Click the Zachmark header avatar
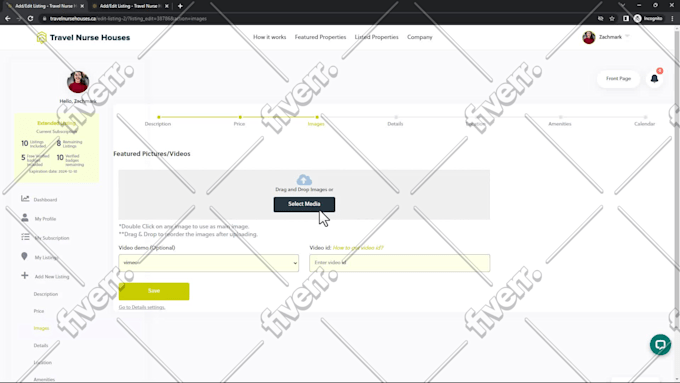Viewport: 680px width, 383px height. click(588, 37)
